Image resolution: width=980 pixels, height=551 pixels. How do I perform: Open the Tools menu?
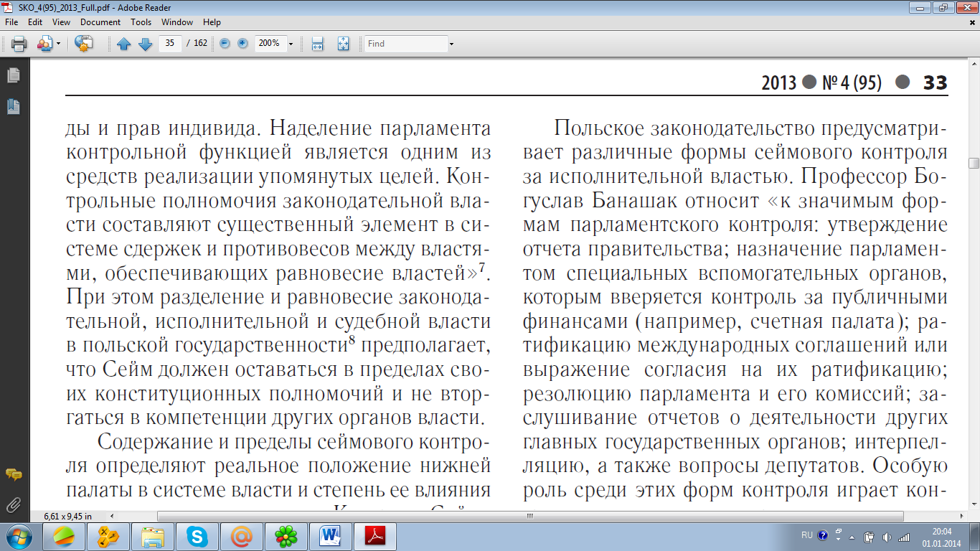coord(141,22)
